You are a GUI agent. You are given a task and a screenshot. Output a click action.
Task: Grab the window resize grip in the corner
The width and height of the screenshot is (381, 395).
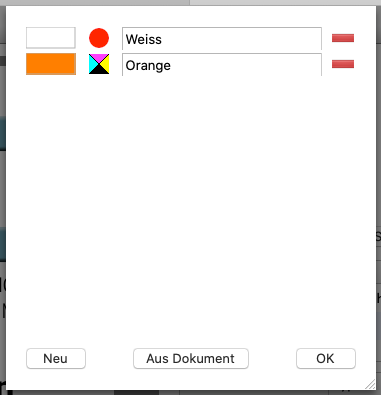click(370, 384)
